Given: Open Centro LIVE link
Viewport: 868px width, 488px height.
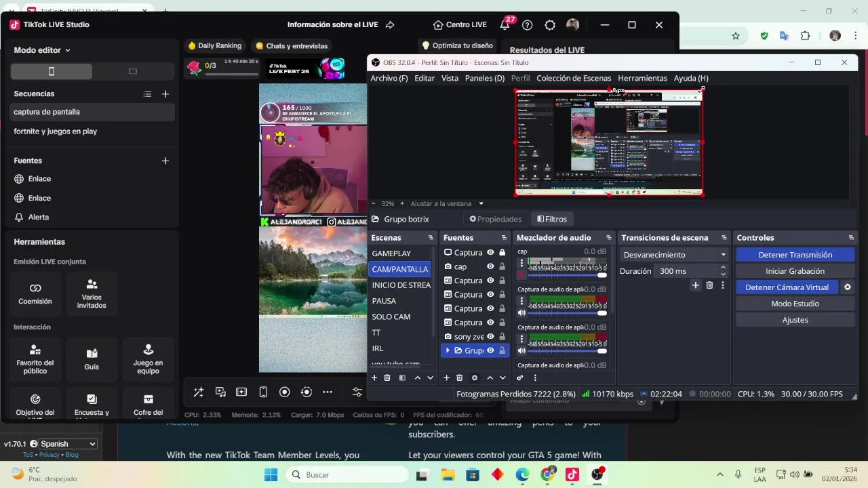Looking at the screenshot, I should [460, 24].
